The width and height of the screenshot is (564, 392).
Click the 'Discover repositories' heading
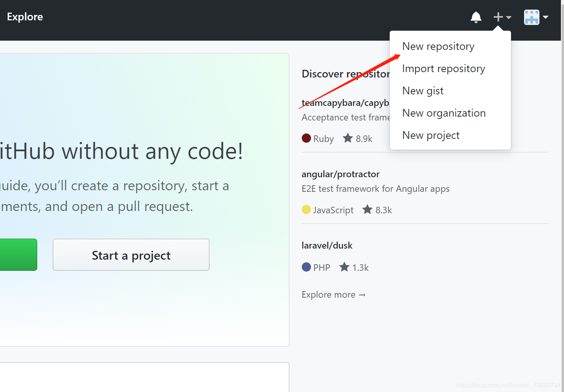click(346, 74)
